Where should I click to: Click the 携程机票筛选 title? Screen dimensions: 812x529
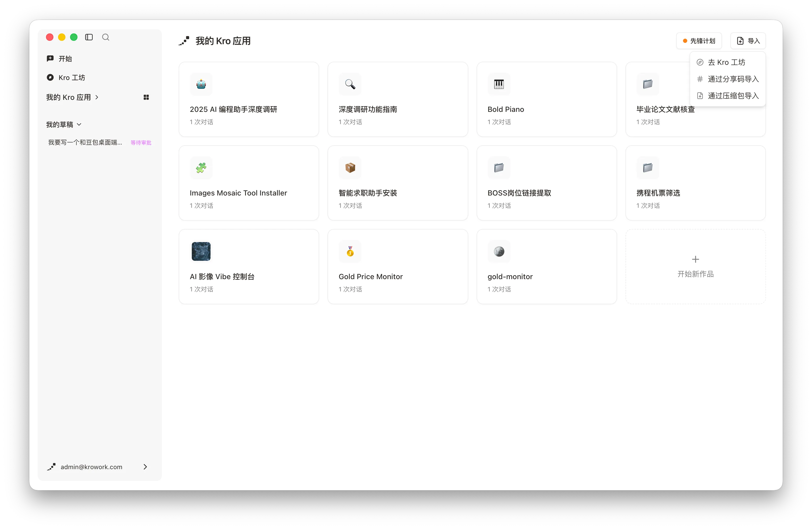click(658, 193)
